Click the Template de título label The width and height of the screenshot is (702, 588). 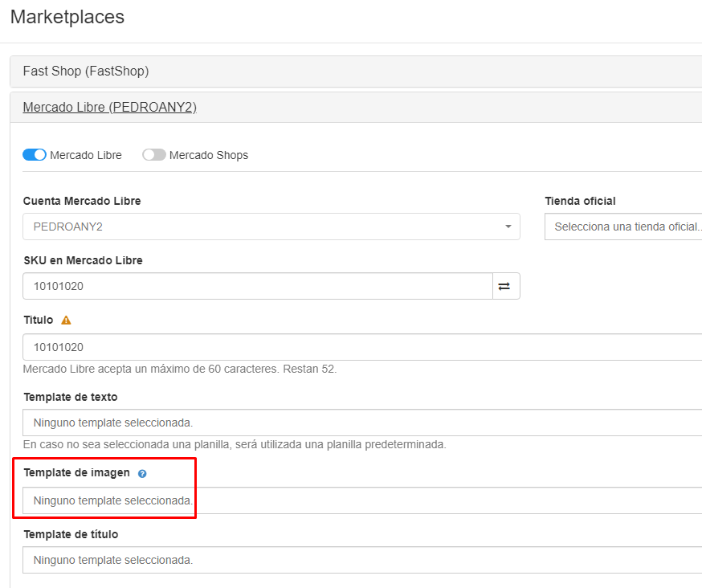pyautogui.click(x=71, y=535)
